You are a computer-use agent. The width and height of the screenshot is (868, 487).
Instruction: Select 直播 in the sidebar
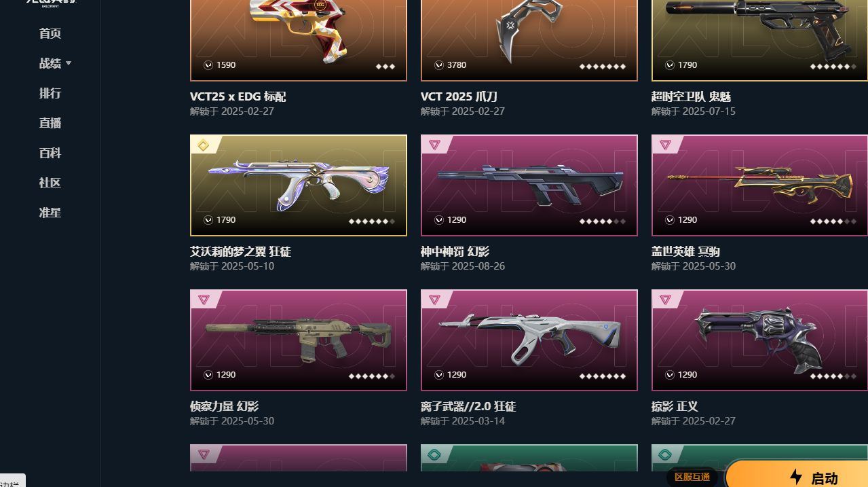click(x=50, y=123)
